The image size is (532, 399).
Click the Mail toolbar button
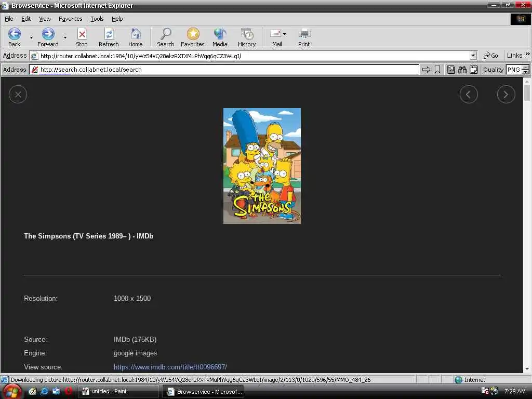pos(276,37)
